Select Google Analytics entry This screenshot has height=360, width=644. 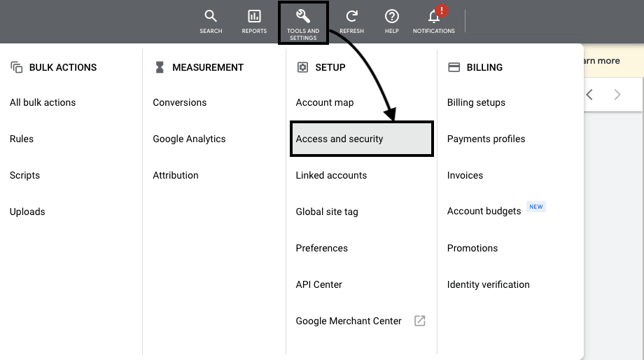click(x=189, y=139)
